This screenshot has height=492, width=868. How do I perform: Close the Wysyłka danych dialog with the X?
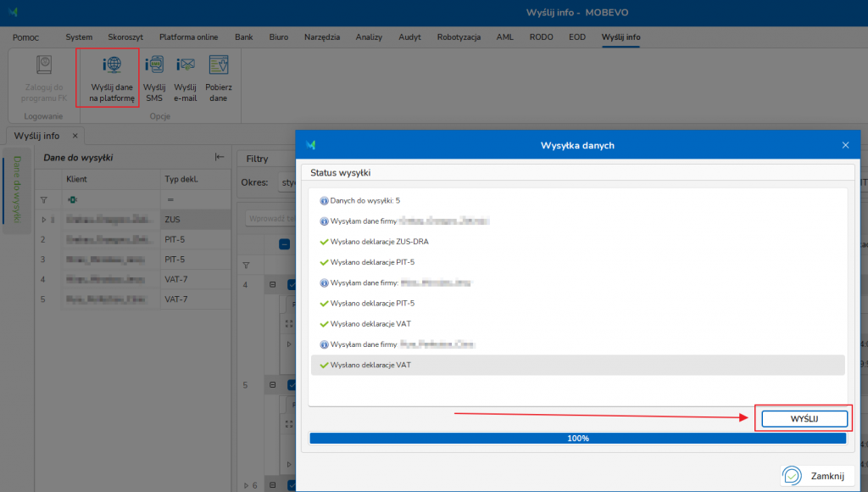click(845, 145)
